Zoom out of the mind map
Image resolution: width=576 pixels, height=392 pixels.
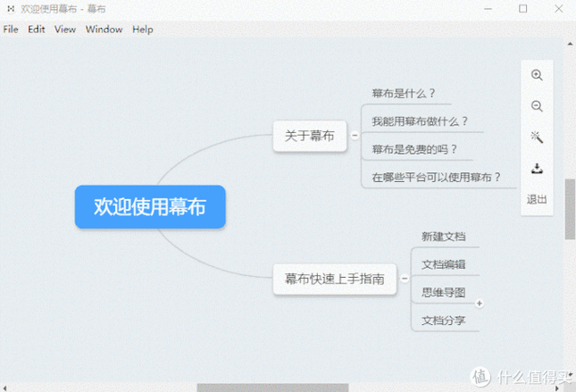click(x=537, y=106)
